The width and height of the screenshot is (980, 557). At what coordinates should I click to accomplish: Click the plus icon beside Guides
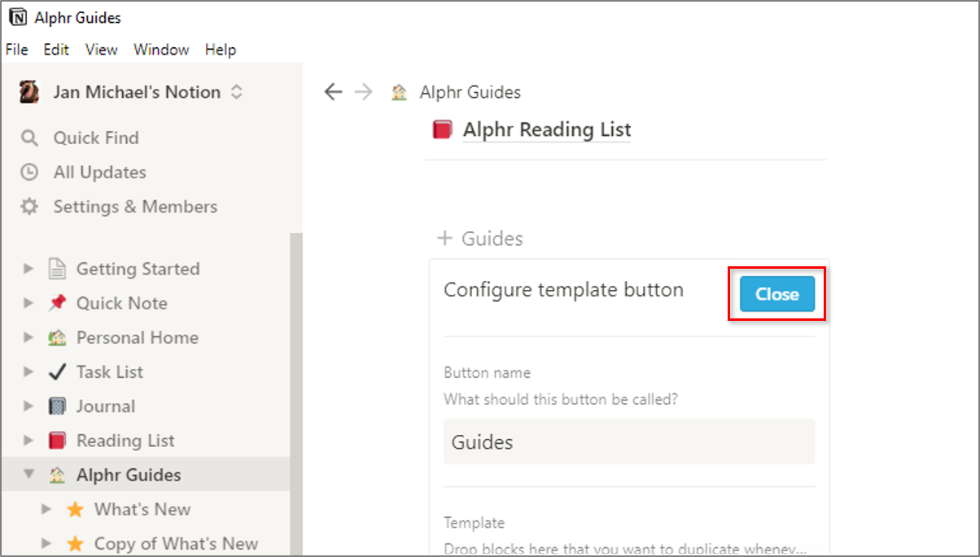tap(444, 239)
